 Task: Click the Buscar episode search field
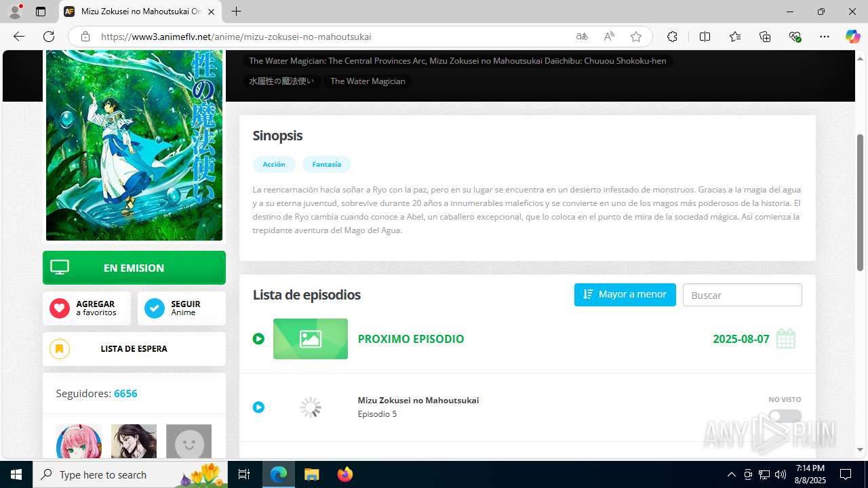click(743, 295)
